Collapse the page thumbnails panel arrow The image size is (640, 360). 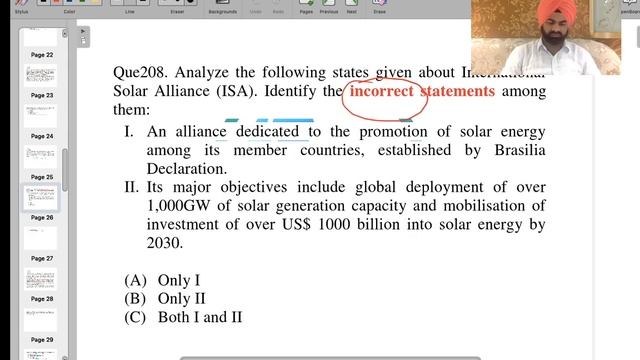[x=83, y=31]
